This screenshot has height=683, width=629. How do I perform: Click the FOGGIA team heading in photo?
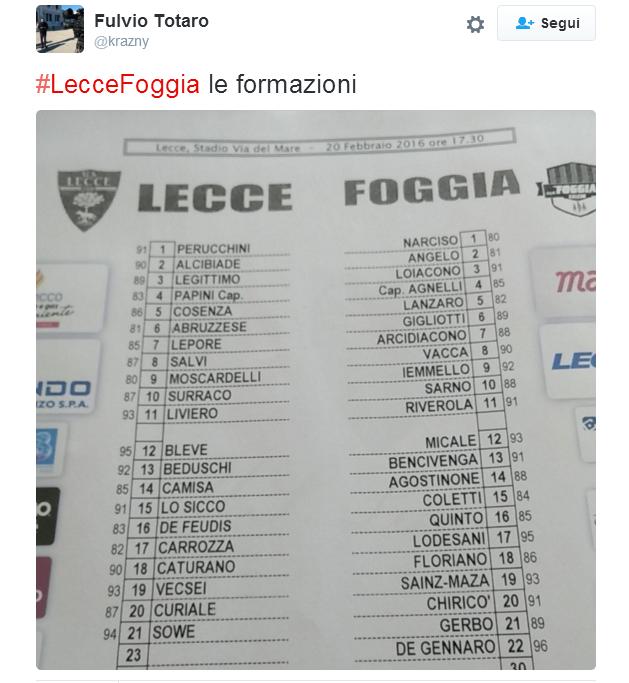[x=431, y=188]
